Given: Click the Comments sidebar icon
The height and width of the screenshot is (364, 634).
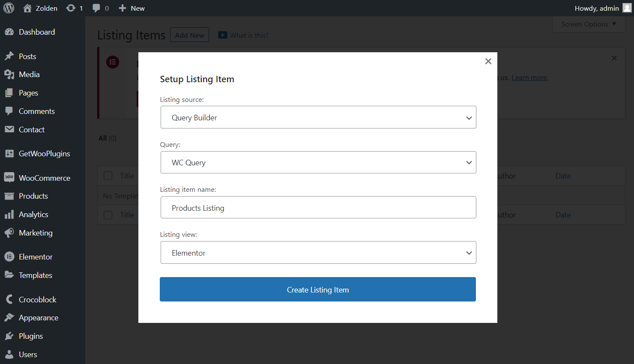Looking at the screenshot, I should click(x=9, y=111).
